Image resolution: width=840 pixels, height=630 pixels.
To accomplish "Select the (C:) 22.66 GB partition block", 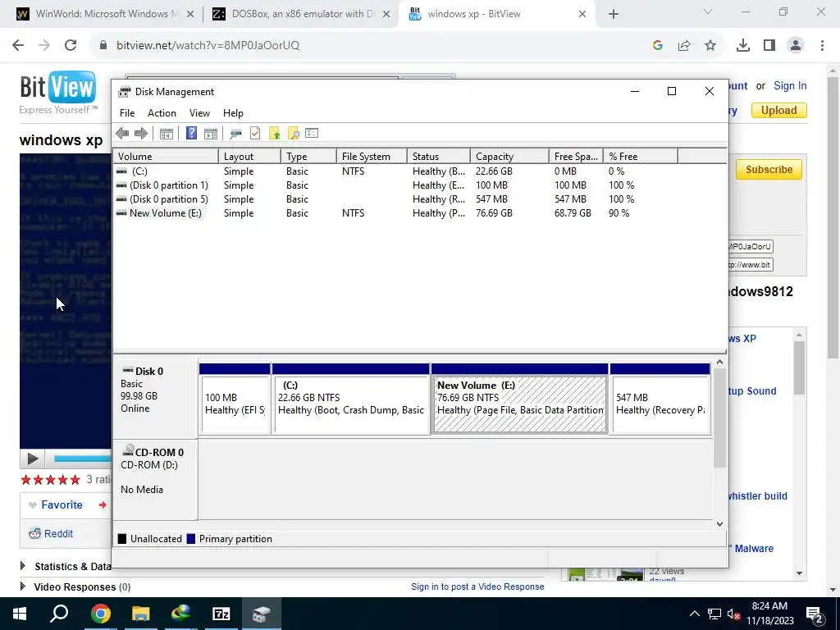I will click(351, 399).
